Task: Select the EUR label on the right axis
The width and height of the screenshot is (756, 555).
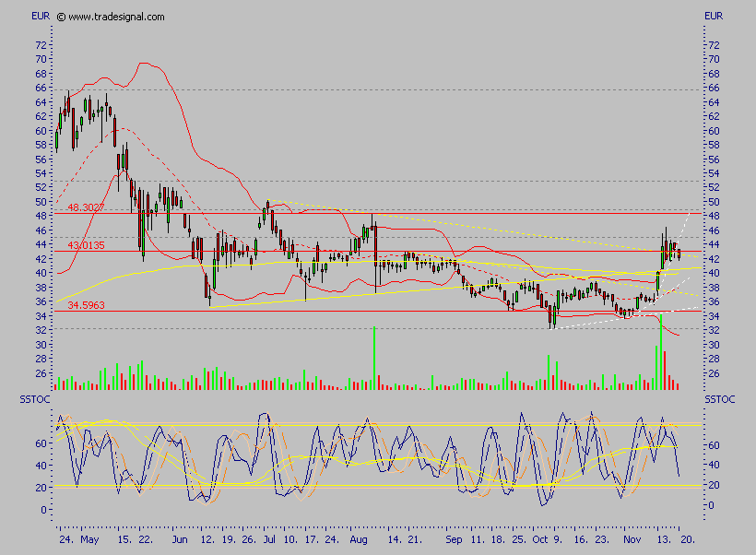Action: click(715, 15)
